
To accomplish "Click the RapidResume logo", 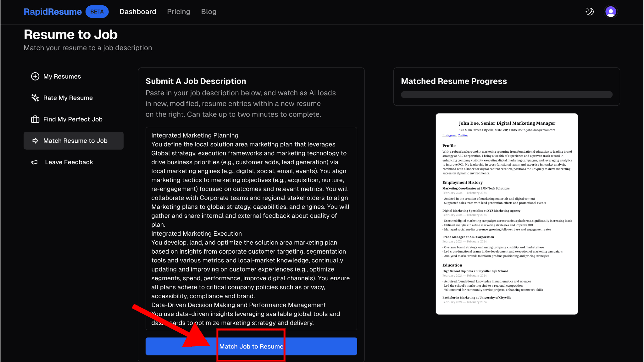I will (53, 12).
